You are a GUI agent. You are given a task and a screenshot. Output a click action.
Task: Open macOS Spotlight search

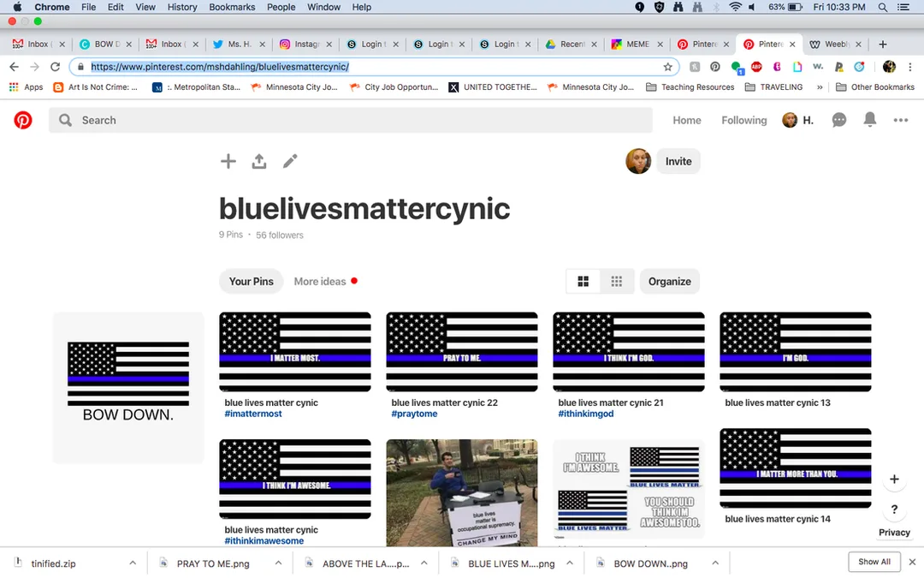[883, 7]
